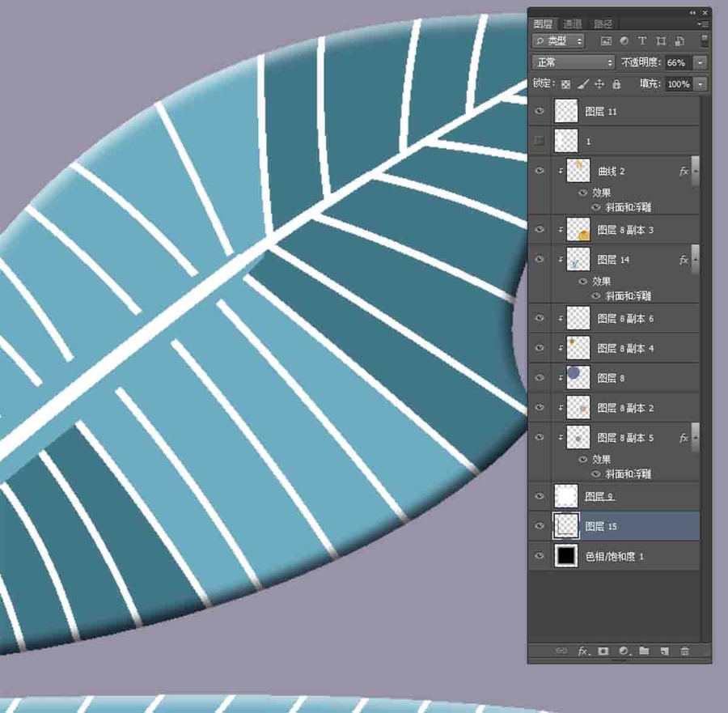Toggle 效果 visibility under 图层 8 副本 5
Viewport: 728px width, 713px height.
pyautogui.click(x=583, y=460)
